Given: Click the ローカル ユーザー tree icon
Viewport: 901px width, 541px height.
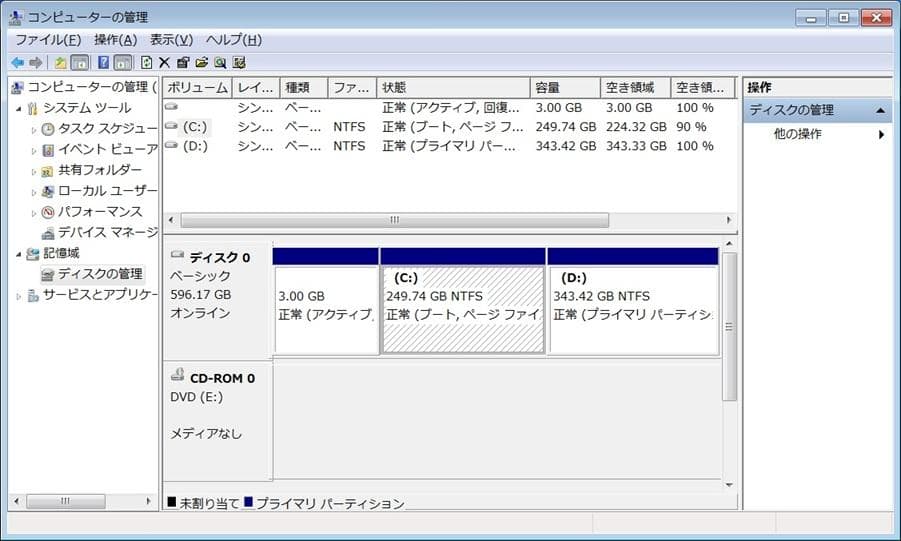Looking at the screenshot, I should (48, 191).
